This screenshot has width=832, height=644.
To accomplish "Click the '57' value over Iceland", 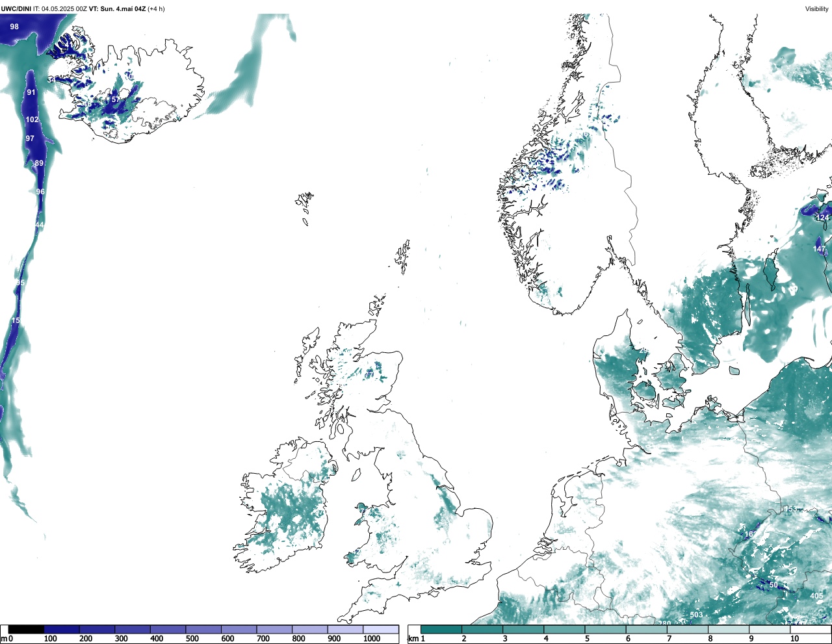I will pos(116,100).
